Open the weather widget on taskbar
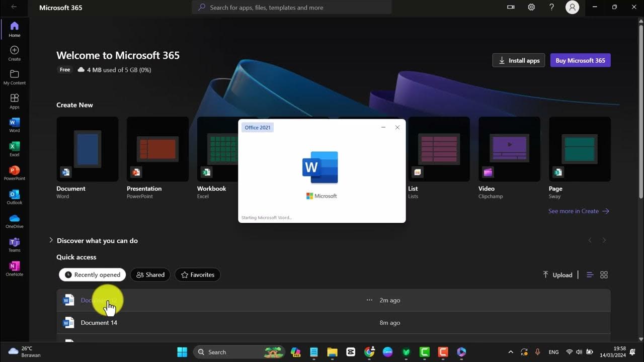This screenshot has height=362, width=644. pos(24,352)
